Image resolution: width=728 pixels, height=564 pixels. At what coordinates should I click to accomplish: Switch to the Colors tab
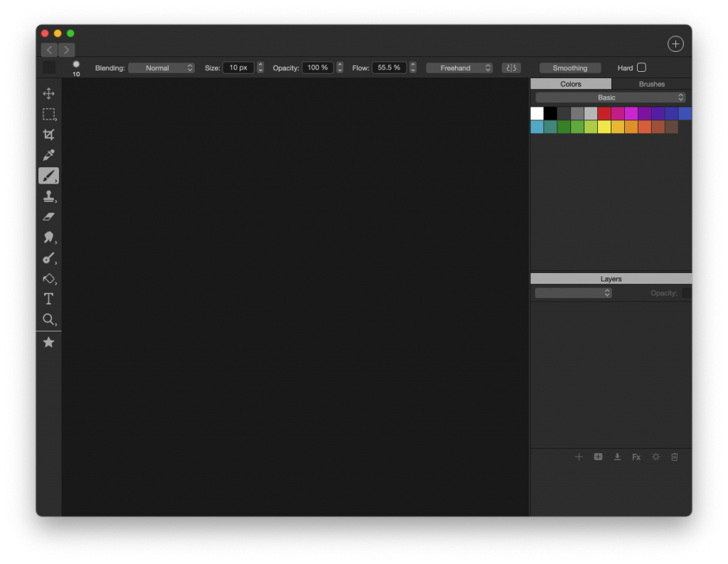(571, 84)
